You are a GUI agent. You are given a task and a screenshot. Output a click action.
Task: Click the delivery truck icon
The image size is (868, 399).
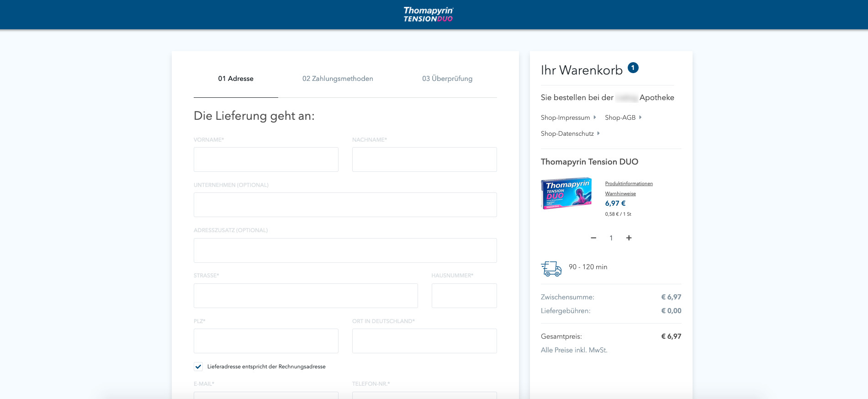pyautogui.click(x=551, y=268)
